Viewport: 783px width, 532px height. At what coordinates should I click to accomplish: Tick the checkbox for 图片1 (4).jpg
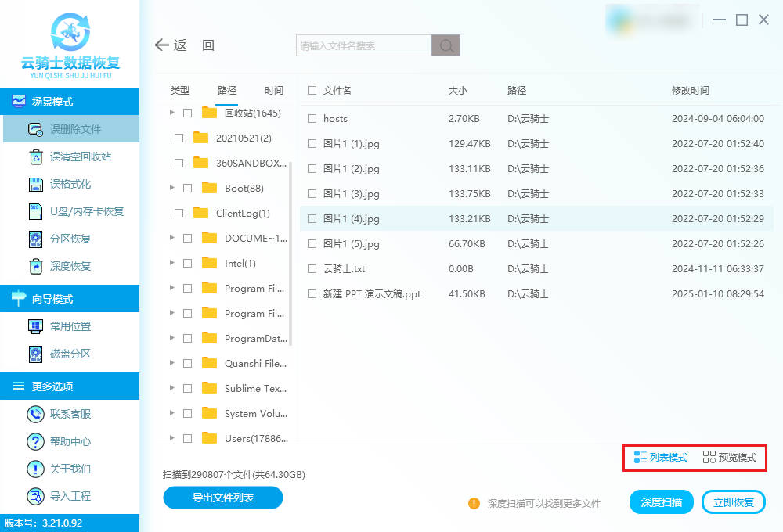coord(312,219)
